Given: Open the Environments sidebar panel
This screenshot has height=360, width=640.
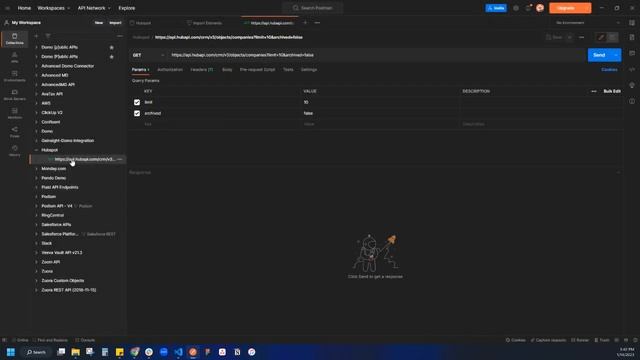Looking at the screenshot, I should click(x=14, y=76).
